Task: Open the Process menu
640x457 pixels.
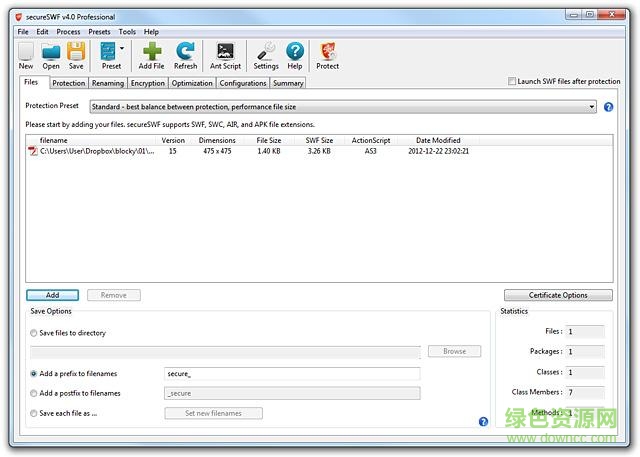Action: click(x=68, y=32)
